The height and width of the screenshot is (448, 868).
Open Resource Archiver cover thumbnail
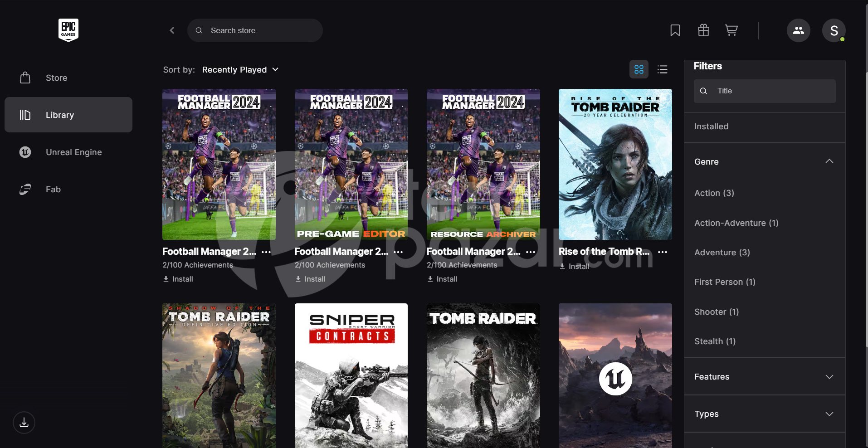pyautogui.click(x=483, y=164)
